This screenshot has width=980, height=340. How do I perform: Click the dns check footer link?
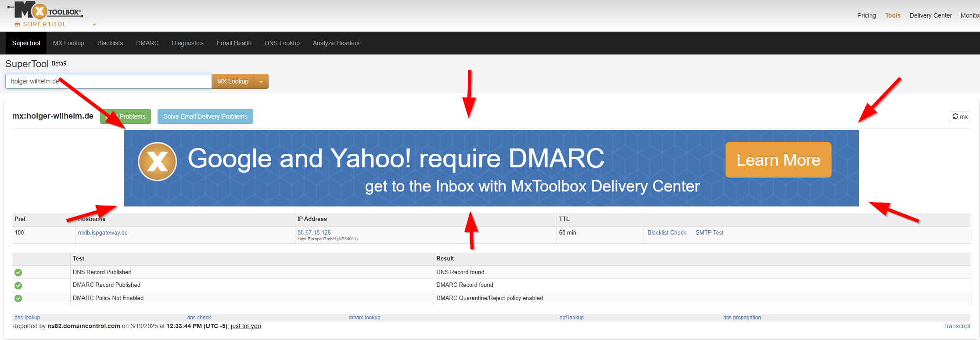[x=199, y=318]
